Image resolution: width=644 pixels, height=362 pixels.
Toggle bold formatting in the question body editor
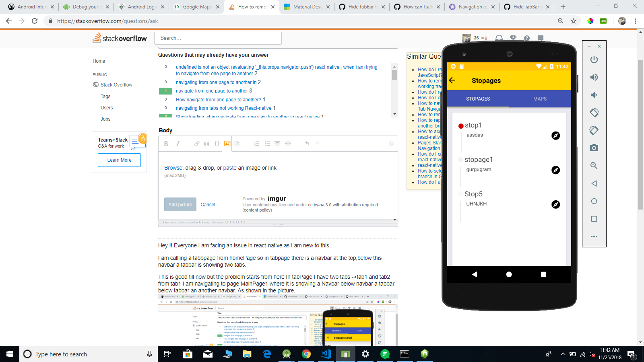point(166,144)
